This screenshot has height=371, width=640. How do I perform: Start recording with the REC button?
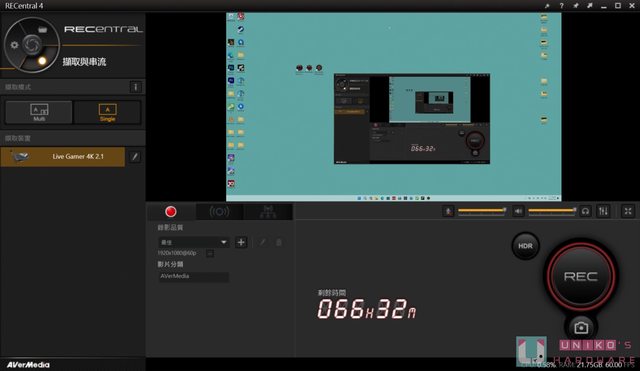[580, 276]
